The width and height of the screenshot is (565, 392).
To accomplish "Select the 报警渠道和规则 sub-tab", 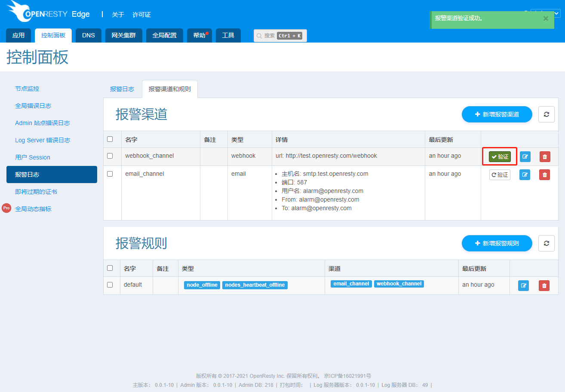I will click(170, 89).
